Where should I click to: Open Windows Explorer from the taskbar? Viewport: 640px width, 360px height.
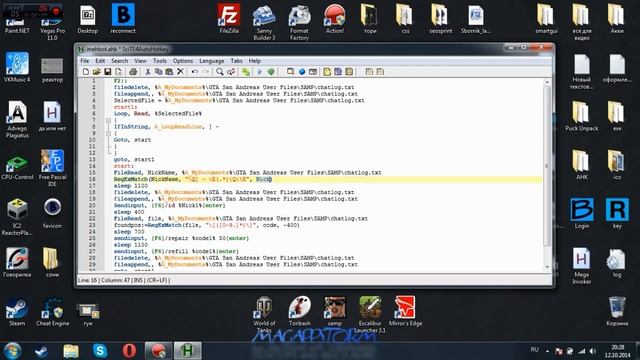pos(71,351)
